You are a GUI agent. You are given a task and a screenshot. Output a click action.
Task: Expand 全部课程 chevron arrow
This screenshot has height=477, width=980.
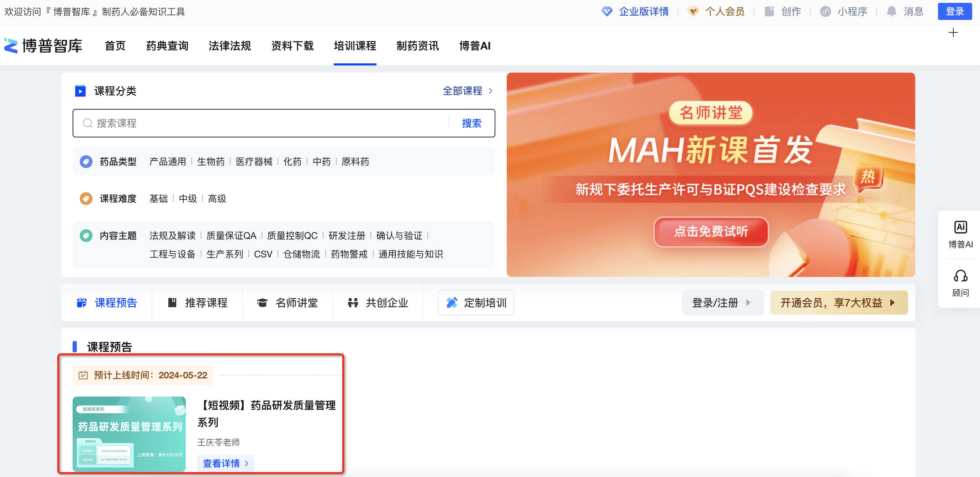point(490,91)
